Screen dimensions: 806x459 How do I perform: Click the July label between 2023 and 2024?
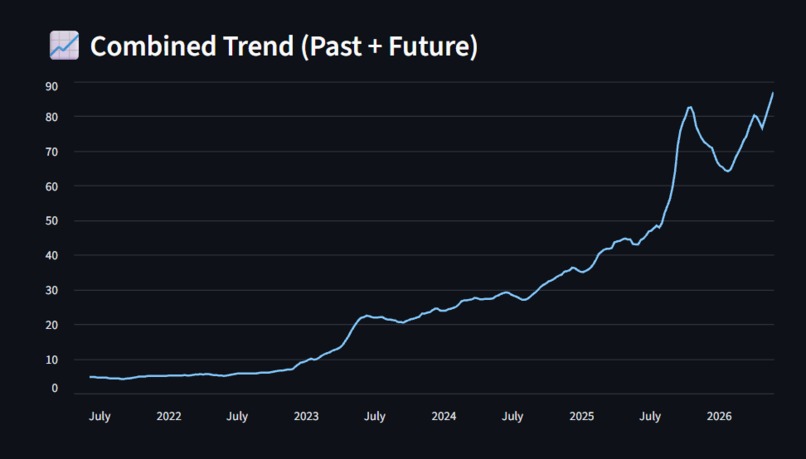(x=375, y=416)
